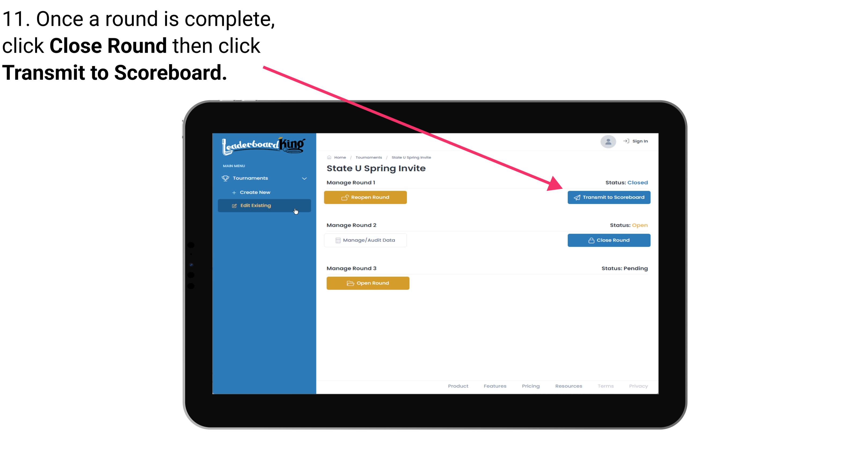Click the Tournaments breadcrumb link
The image size is (868, 467).
[369, 157]
